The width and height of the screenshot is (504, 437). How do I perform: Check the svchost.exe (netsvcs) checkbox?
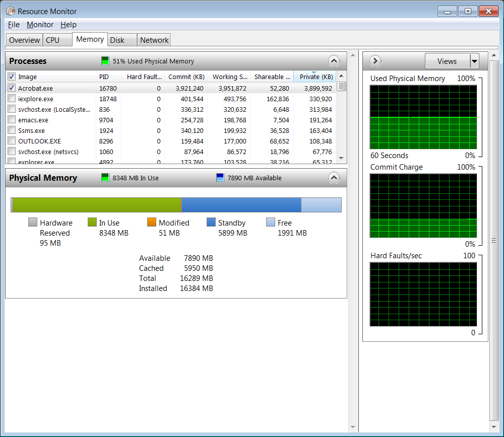click(12, 151)
